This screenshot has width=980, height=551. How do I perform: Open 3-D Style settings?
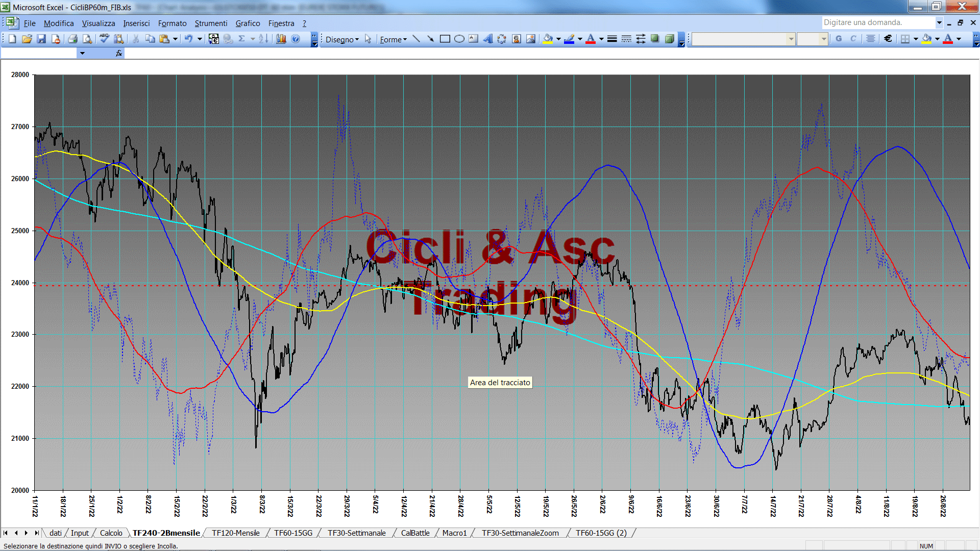click(669, 39)
